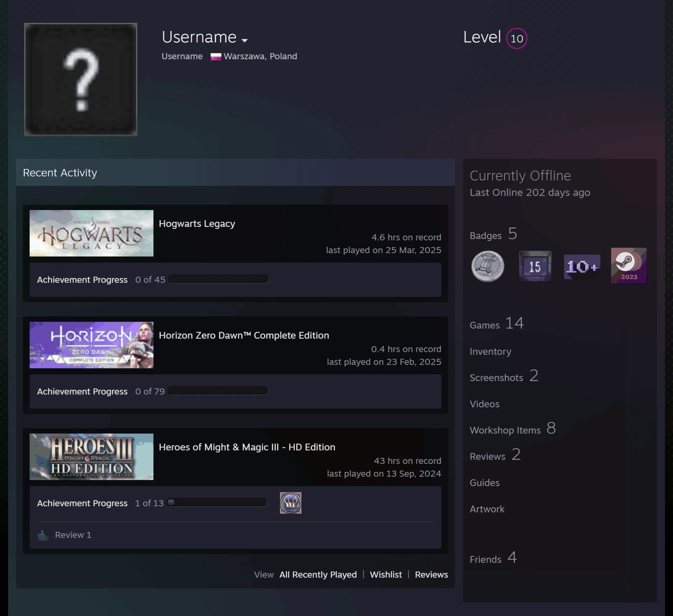
Task: Open the Wishlist link
Action: (386, 575)
